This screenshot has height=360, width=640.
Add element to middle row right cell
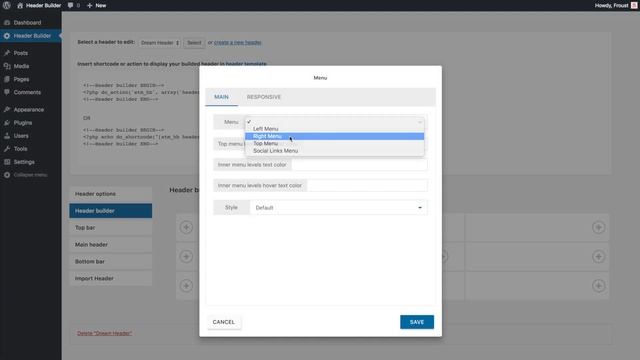pyautogui.click(x=598, y=256)
